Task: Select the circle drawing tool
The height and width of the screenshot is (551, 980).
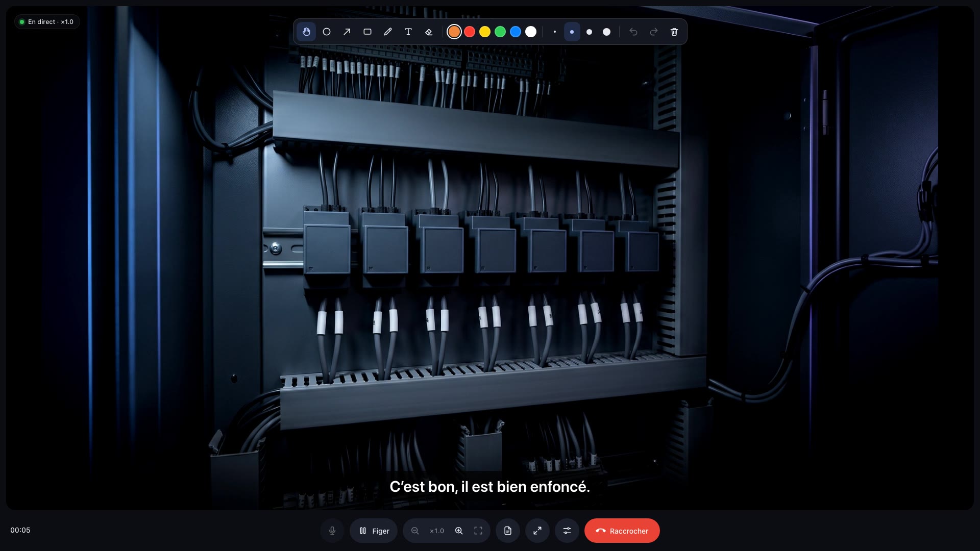Action: (327, 32)
